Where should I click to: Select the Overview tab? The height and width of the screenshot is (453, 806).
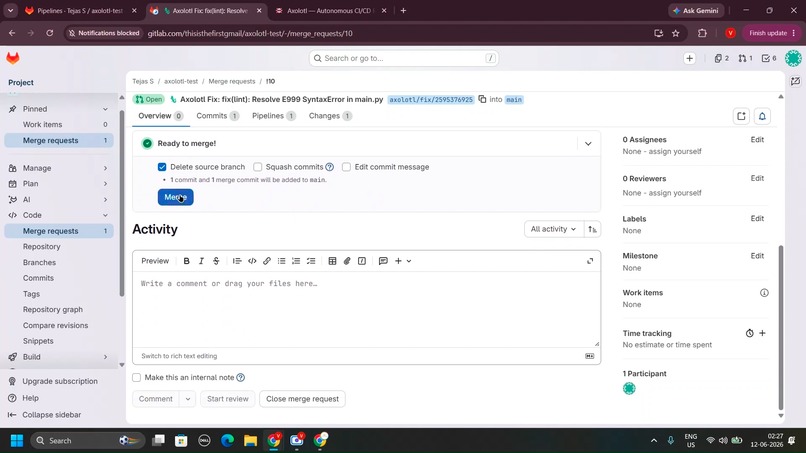click(160, 116)
